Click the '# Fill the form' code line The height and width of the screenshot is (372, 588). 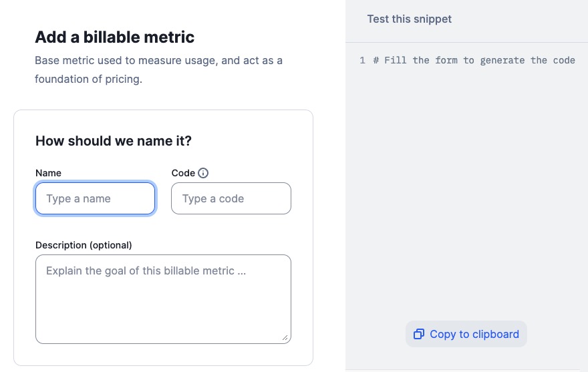pyautogui.click(x=474, y=60)
